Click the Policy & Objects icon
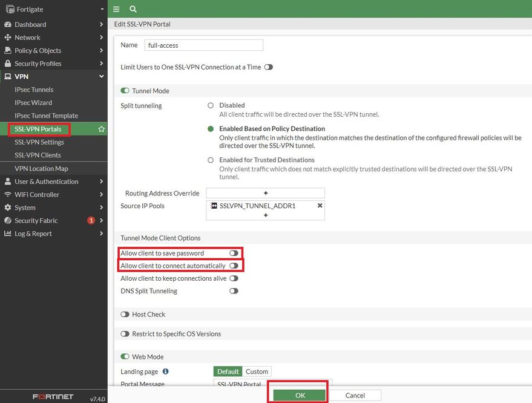The image size is (532, 403). click(8, 51)
